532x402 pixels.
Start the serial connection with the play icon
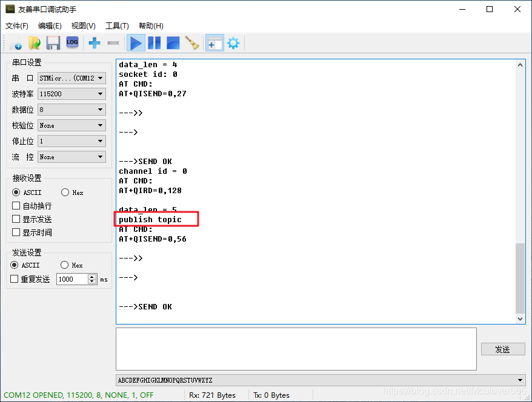[x=135, y=42]
